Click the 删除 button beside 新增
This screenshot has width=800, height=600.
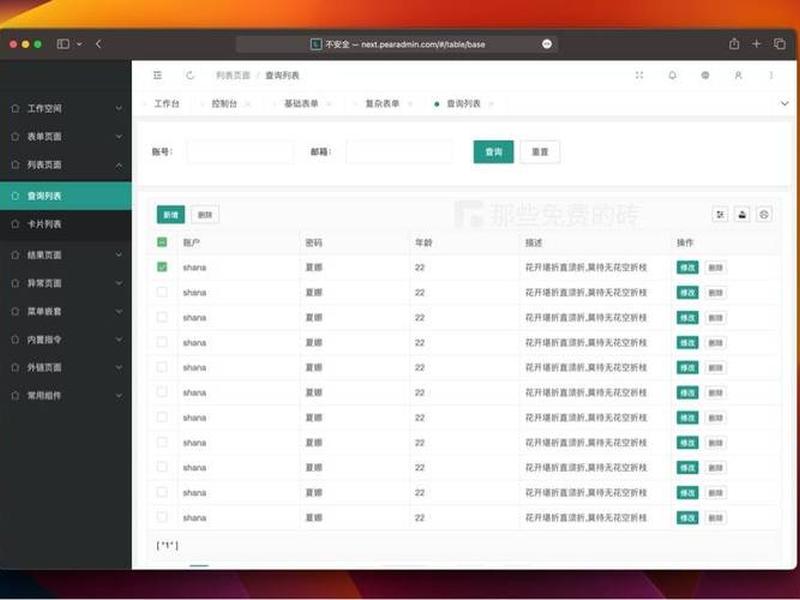point(205,215)
